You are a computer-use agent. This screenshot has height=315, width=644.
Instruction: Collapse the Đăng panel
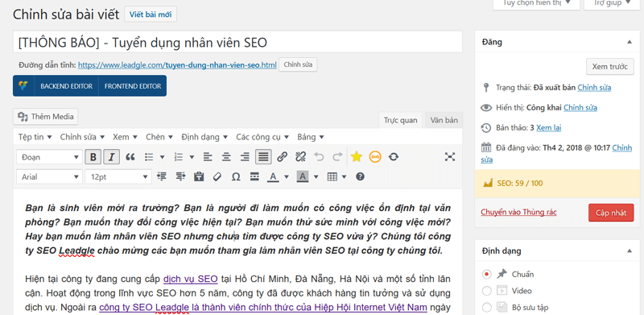(x=629, y=42)
